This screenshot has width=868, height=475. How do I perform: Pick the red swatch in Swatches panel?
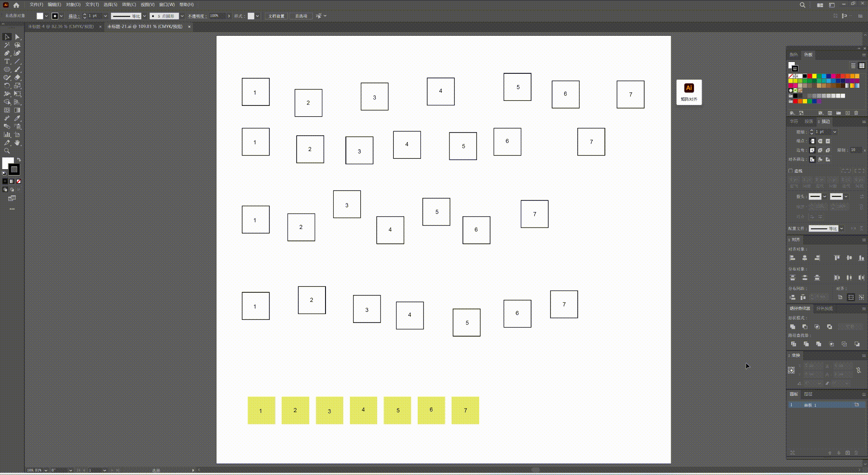[810, 76]
